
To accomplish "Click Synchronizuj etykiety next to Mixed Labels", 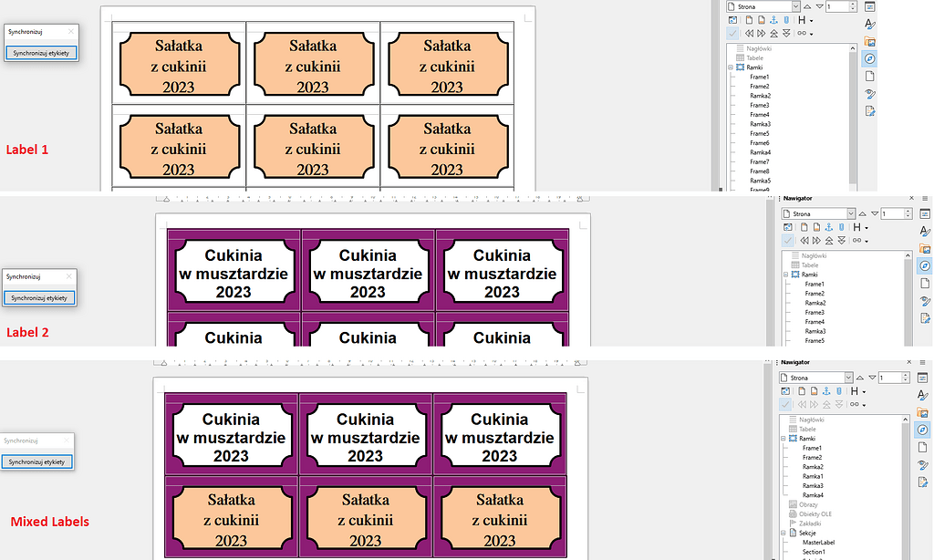I will pyautogui.click(x=37, y=461).
